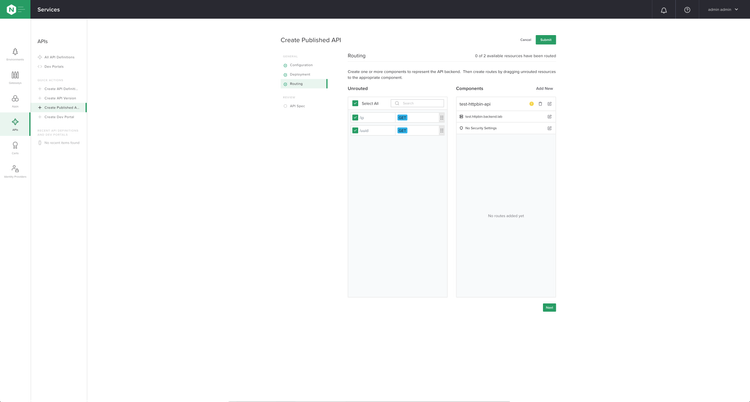
Task: Open Identity Providers in the sidebar
Action: (15, 171)
